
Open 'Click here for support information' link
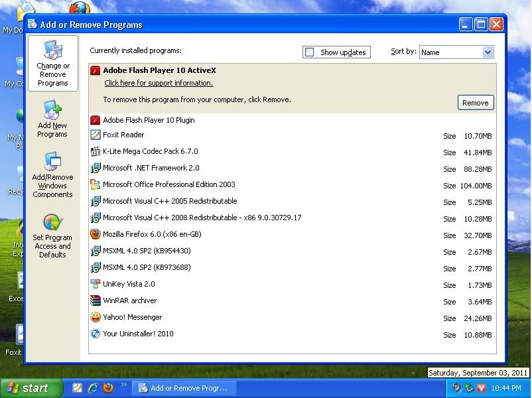point(159,83)
